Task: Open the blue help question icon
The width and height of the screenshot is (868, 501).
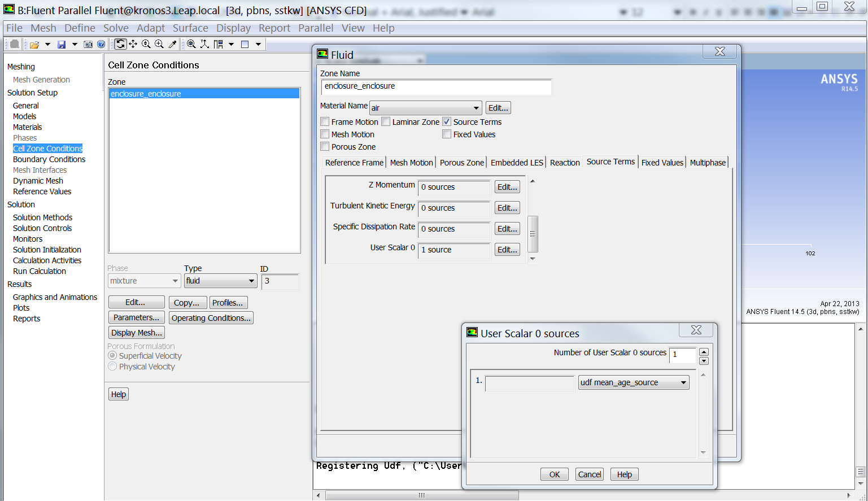Action: coord(101,44)
